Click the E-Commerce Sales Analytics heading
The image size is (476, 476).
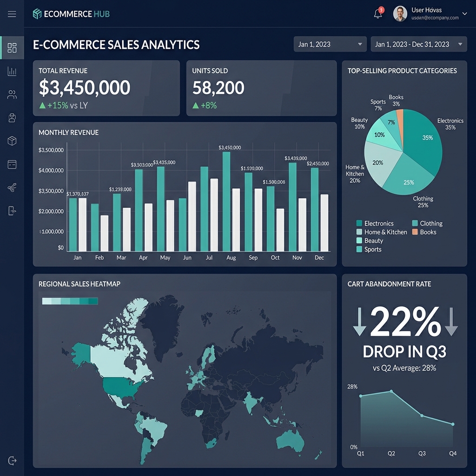tap(116, 45)
